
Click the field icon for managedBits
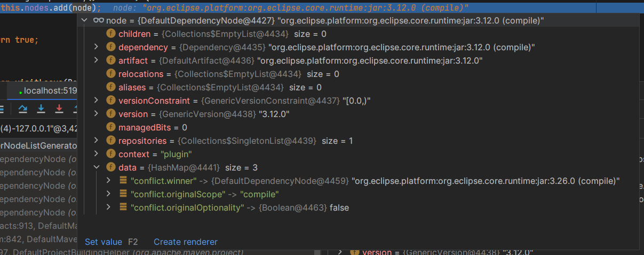pyautogui.click(x=111, y=127)
